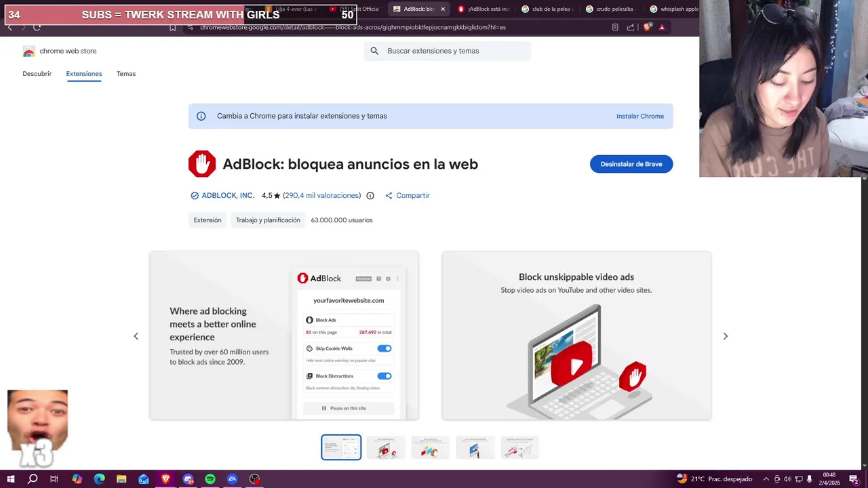The height and width of the screenshot is (488, 868).
Task: Switch to the '¡AdBlock está inst' browser tab
Action: [x=483, y=9]
